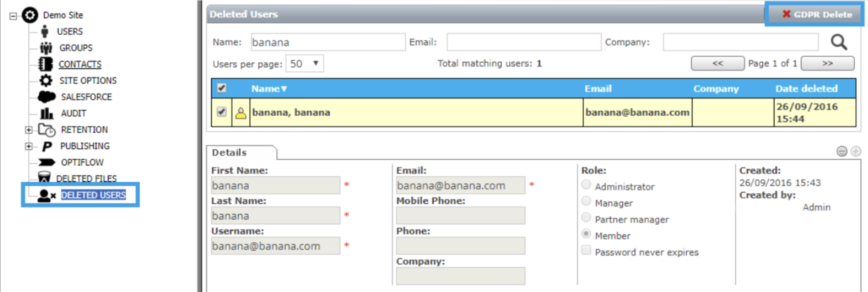Click the Contacts address book icon
Screen dimensions: 868x292
point(45,64)
